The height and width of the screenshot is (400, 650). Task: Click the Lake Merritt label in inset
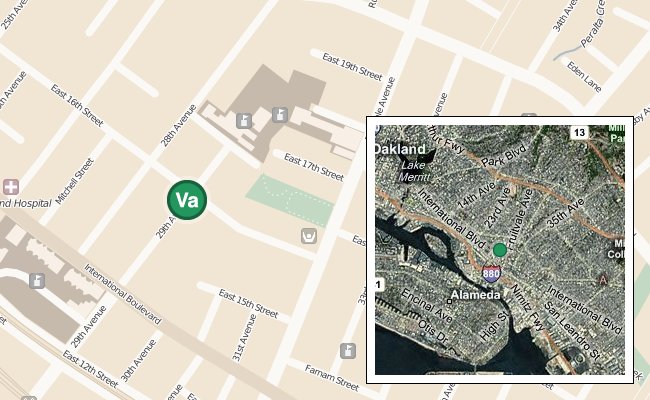click(413, 171)
